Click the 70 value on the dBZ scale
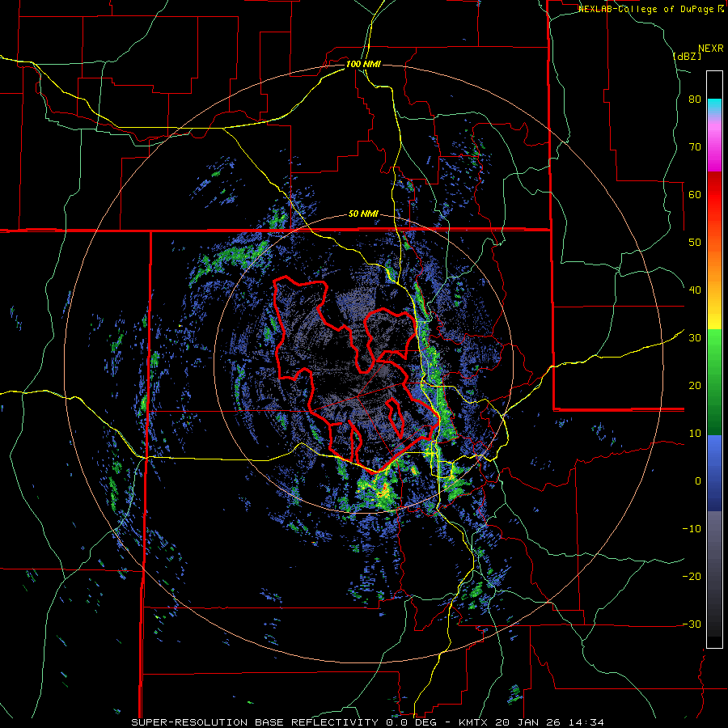This screenshot has height=728, width=728. (695, 147)
